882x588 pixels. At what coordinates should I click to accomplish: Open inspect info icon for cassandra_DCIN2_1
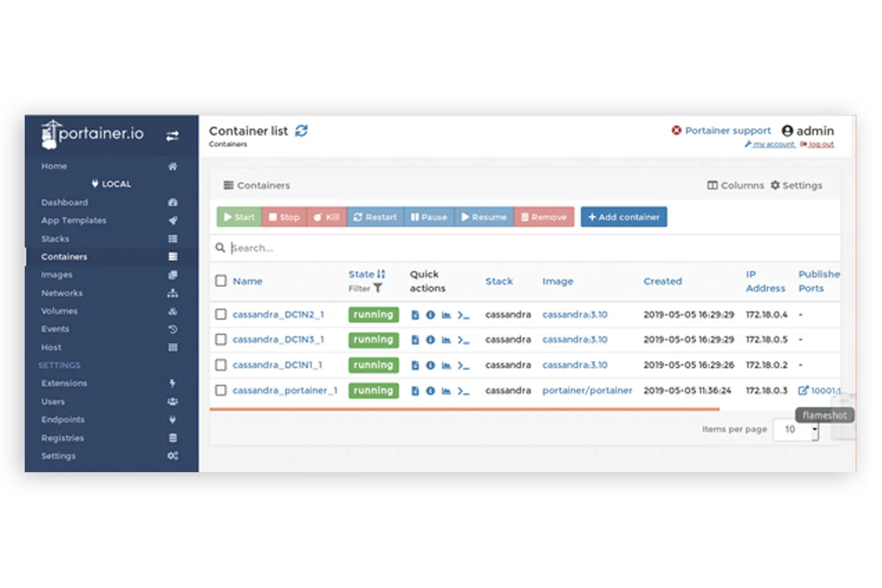tap(430, 315)
